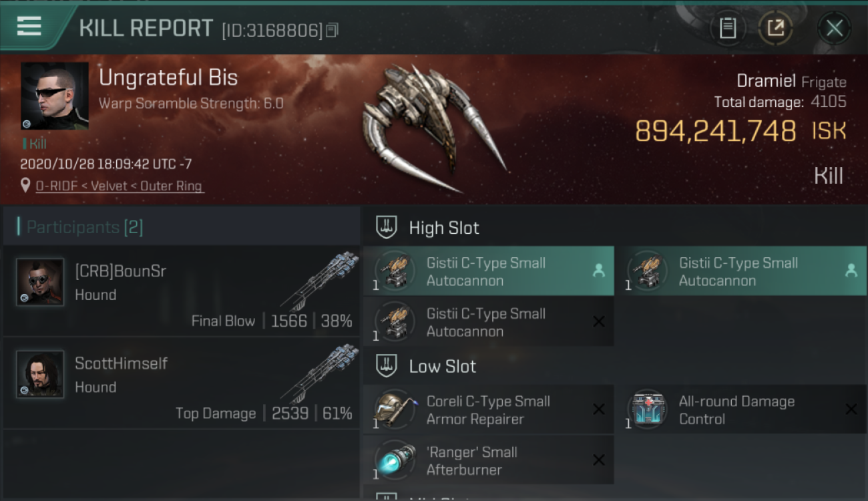The image size is (868, 501).
Task: Open Ungrateful Bis character portrait
Action: click(55, 96)
